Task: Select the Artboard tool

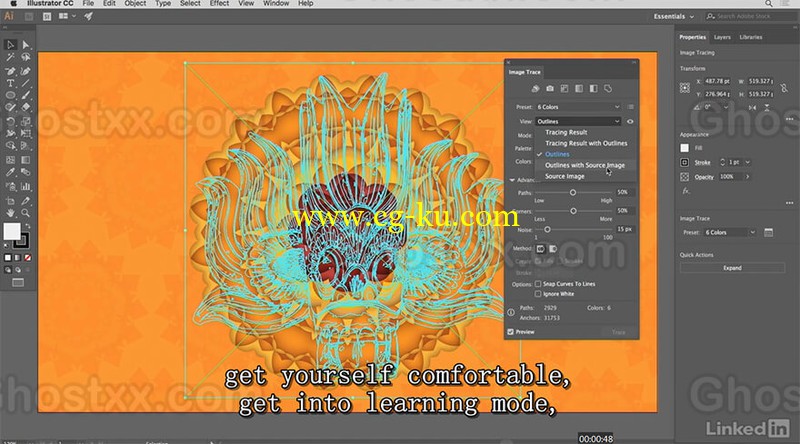Action: [10, 201]
